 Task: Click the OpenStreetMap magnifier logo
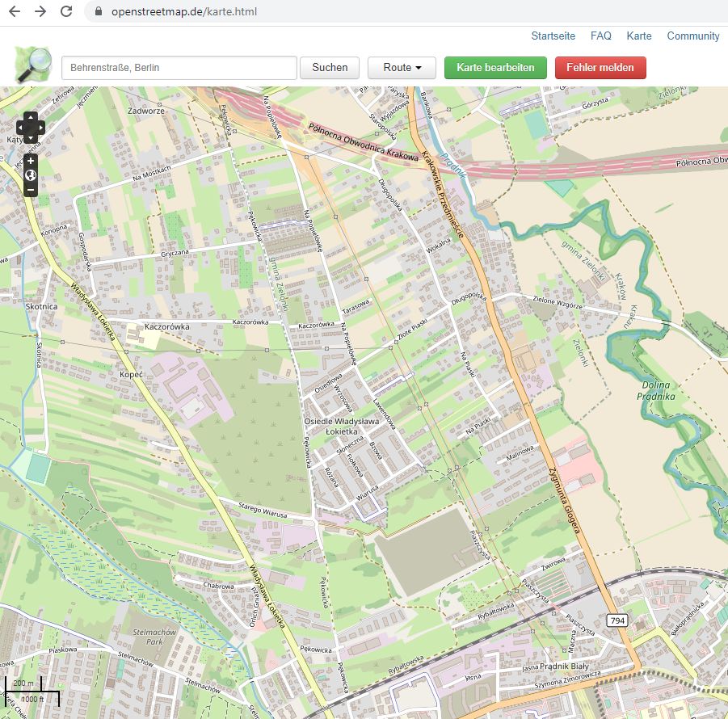pos(33,65)
